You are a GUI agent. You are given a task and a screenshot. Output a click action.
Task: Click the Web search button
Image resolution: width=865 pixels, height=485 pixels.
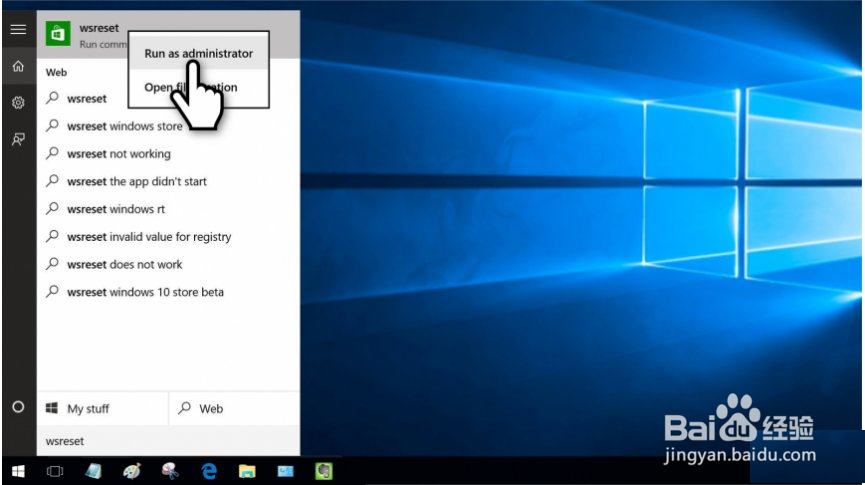[234, 409]
